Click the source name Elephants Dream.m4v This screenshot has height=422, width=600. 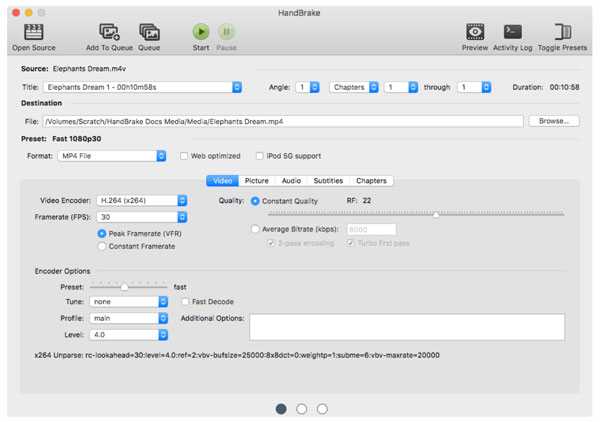(89, 69)
